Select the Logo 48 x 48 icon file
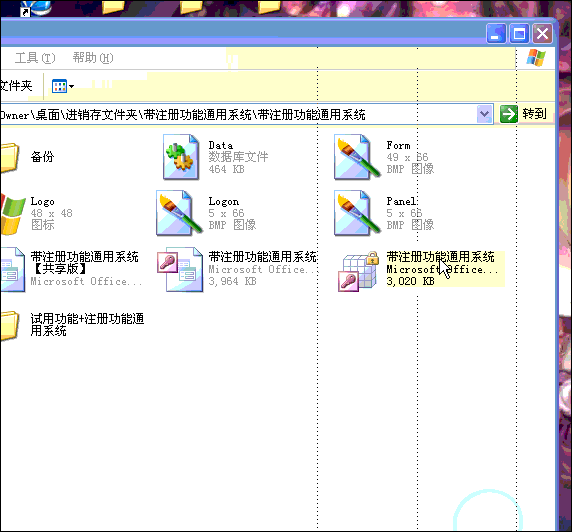Screen dimensions: 572x532 point(13,213)
